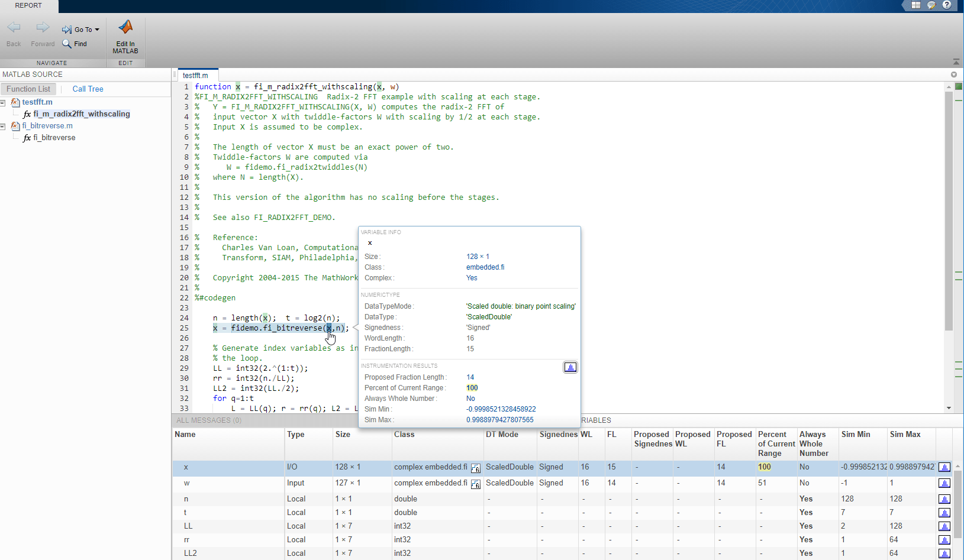This screenshot has width=964, height=560.
Task: Open histogram for variable n row
Action: point(944,499)
